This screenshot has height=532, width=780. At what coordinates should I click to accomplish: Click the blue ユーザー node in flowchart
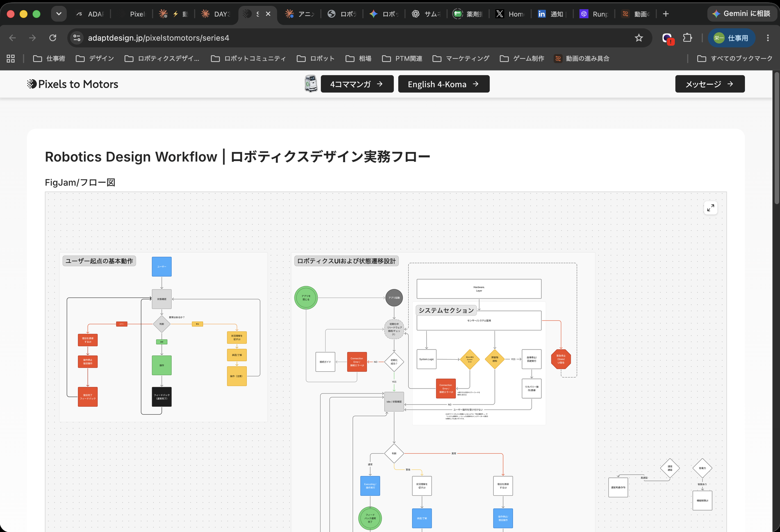(161, 267)
